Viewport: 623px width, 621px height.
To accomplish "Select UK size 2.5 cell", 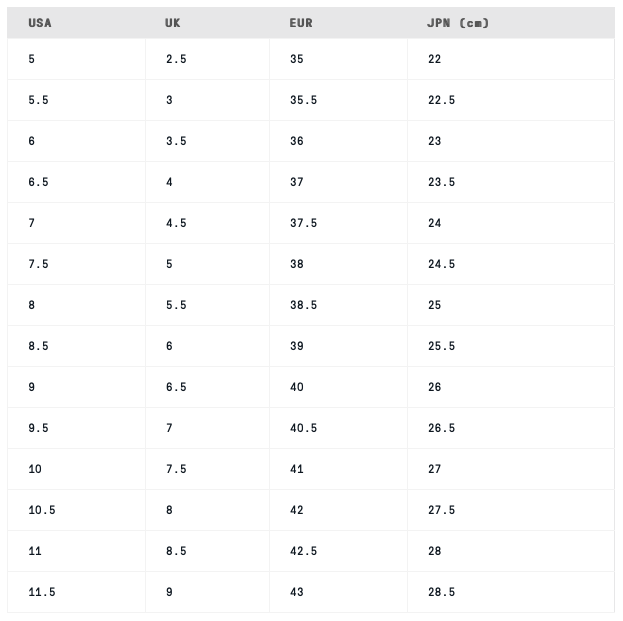I will tap(207, 59).
